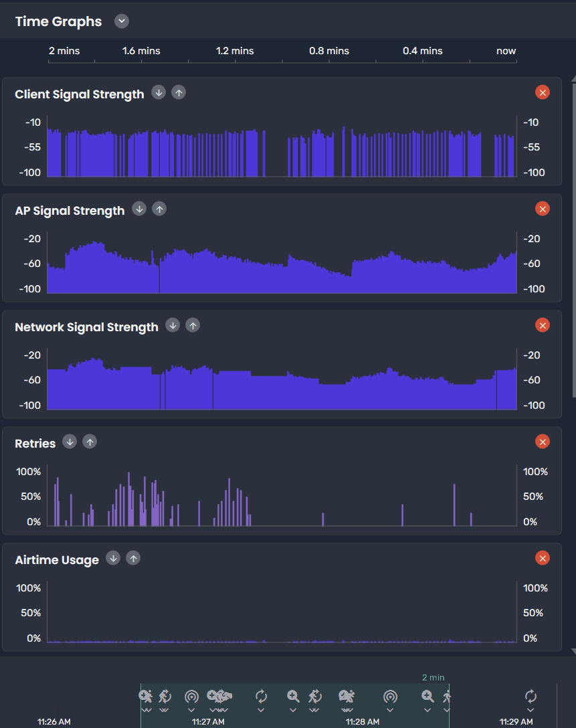Move the Client Signal Strength graph up
This screenshot has width=576, height=728.
[179, 92]
